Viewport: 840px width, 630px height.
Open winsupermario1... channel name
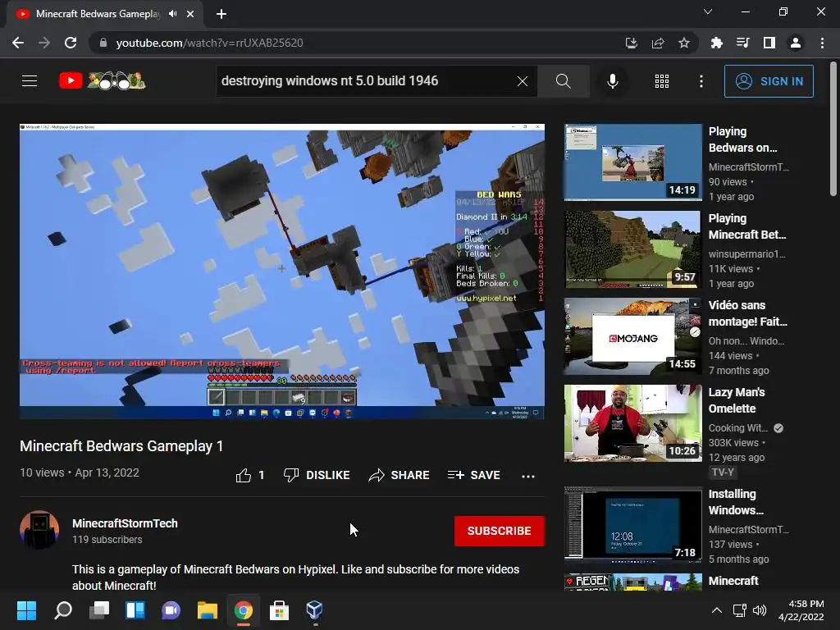[x=746, y=254]
